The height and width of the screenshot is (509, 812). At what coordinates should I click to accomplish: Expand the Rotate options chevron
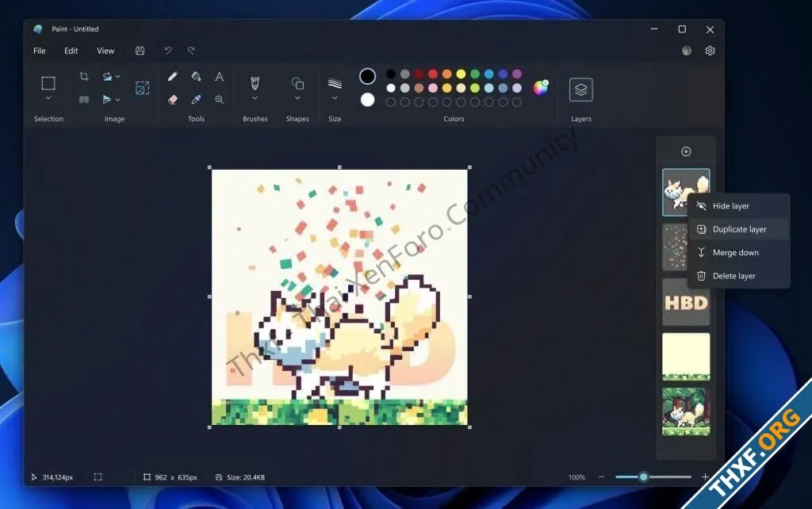[118, 77]
